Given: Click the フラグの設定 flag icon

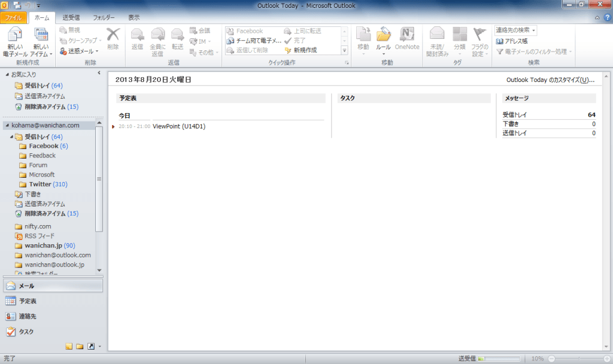Looking at the screenshot, I should tap(480, 34).
